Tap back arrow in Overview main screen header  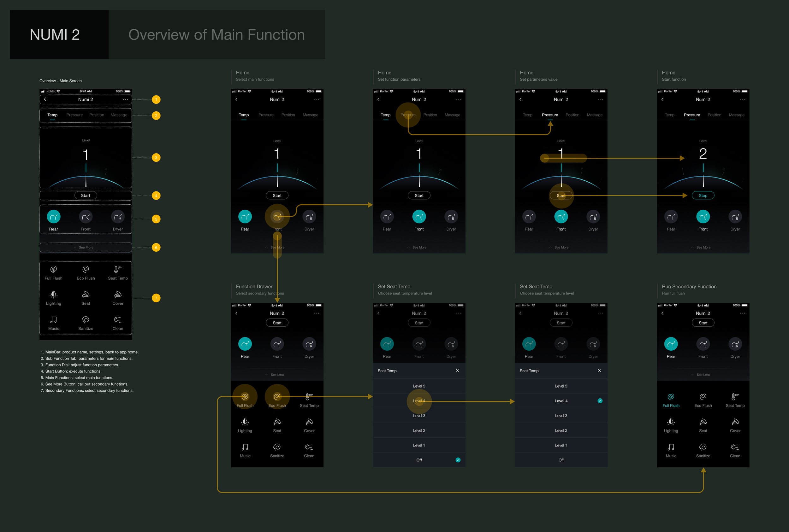45,99
